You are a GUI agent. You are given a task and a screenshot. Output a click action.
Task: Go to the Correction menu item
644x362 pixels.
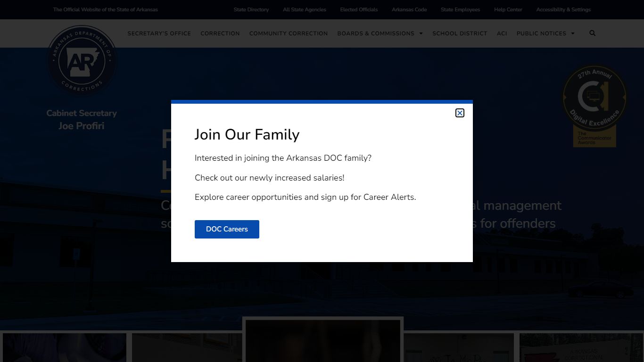tap(220, 33)
